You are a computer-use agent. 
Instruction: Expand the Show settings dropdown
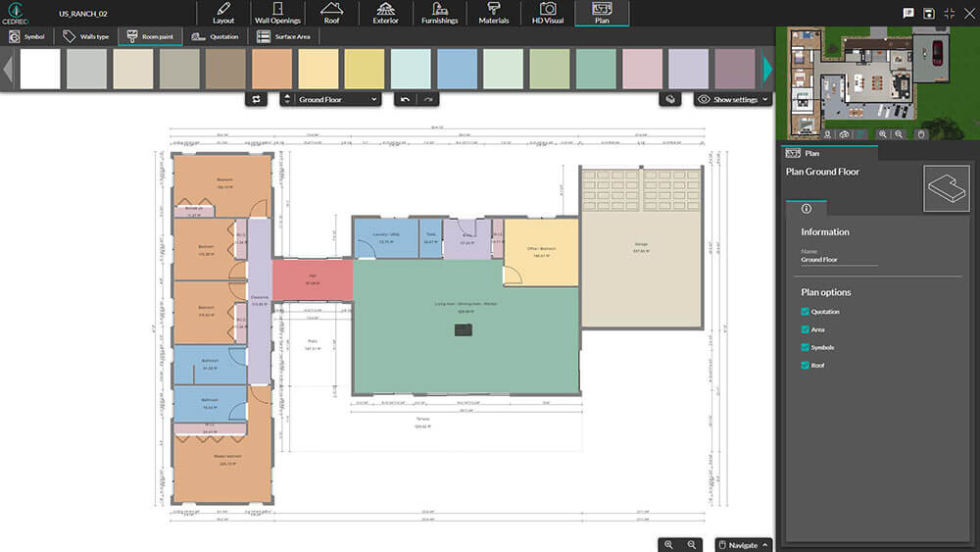(x=733, y=99)
